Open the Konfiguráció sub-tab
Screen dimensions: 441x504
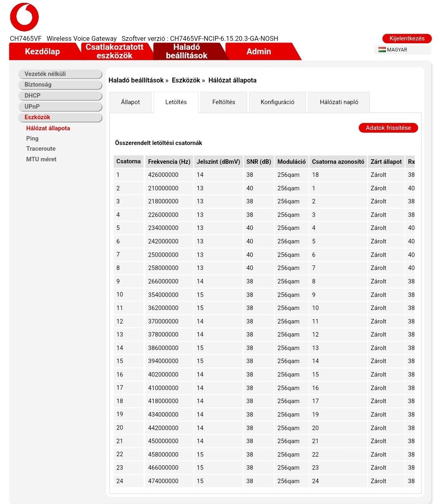point(278,102)
